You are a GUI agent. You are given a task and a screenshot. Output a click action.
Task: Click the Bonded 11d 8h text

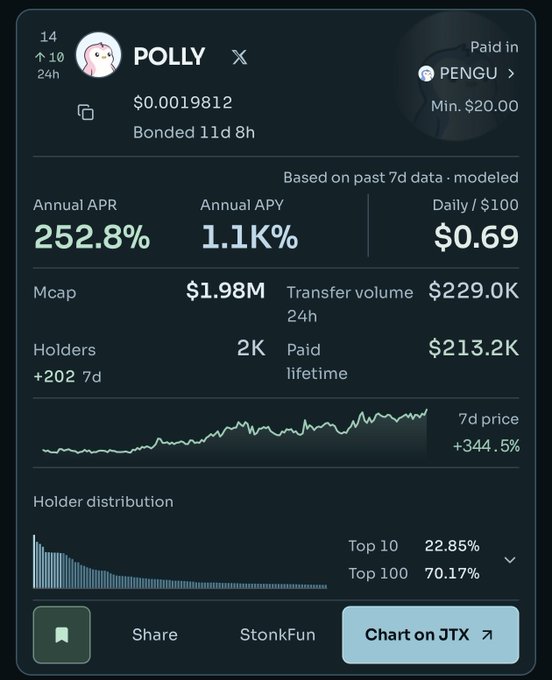(x=194, y=133)
